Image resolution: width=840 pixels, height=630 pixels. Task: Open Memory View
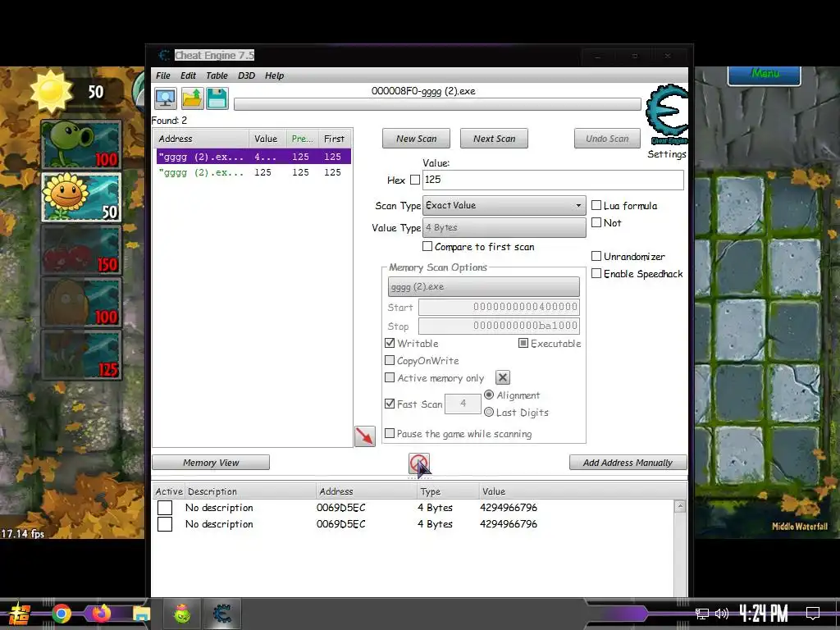211,463
